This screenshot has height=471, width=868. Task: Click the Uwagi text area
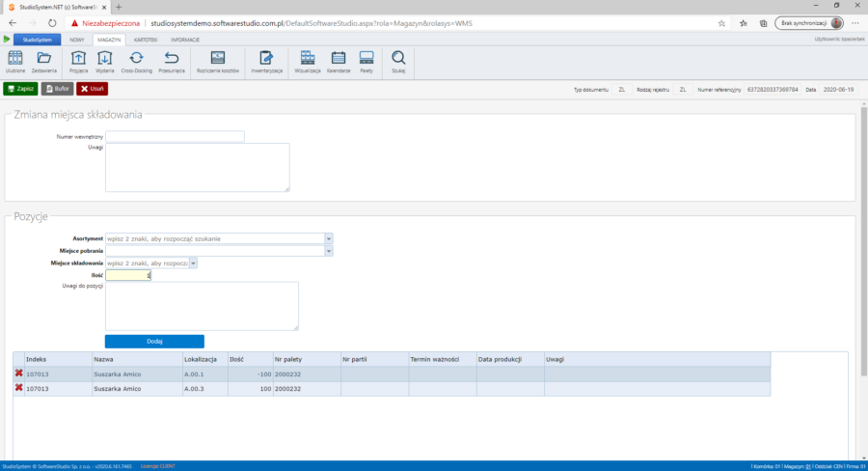point(198,167)
